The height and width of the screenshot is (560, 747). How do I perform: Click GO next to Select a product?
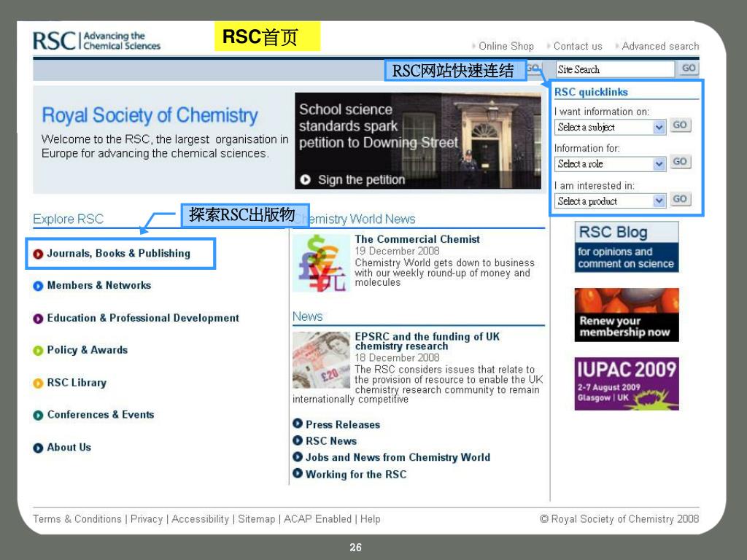[680, 199]
